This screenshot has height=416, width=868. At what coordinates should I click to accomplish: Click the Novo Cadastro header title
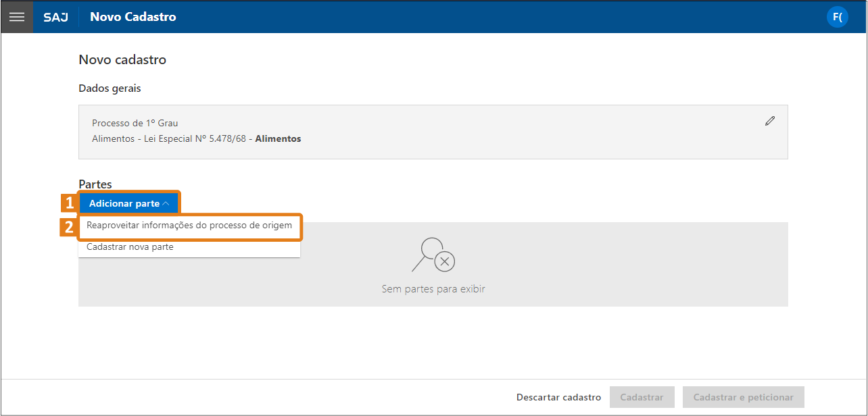coord(132,17)
